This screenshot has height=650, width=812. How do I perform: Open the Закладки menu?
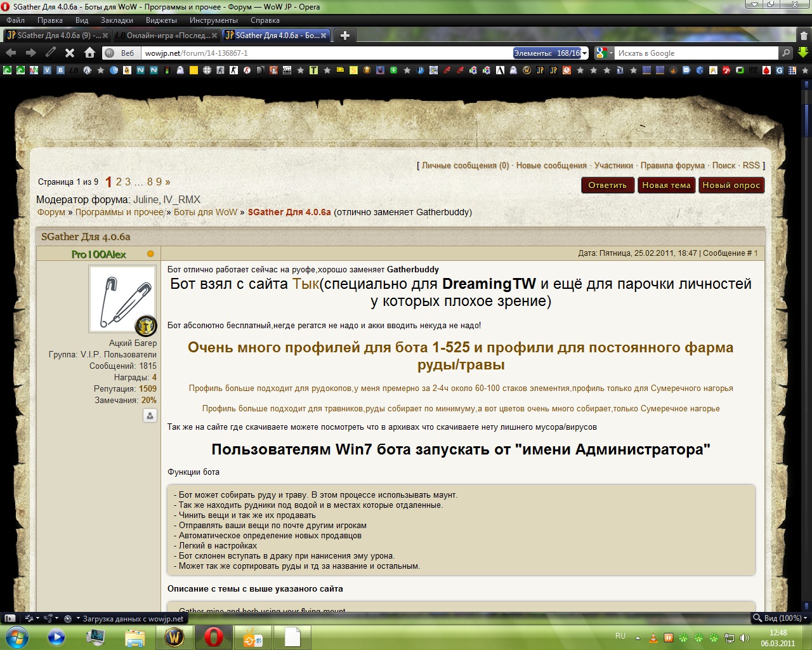tap(117, 20)
